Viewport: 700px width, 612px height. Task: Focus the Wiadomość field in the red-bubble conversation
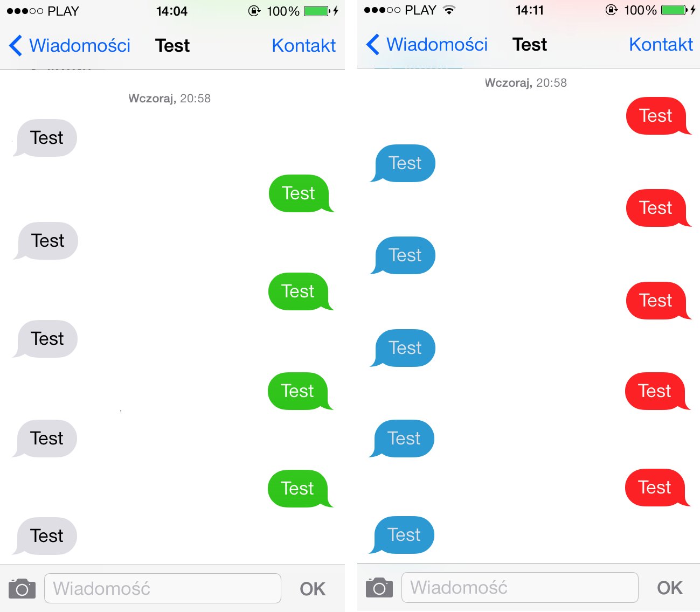[x=519, y=587]
